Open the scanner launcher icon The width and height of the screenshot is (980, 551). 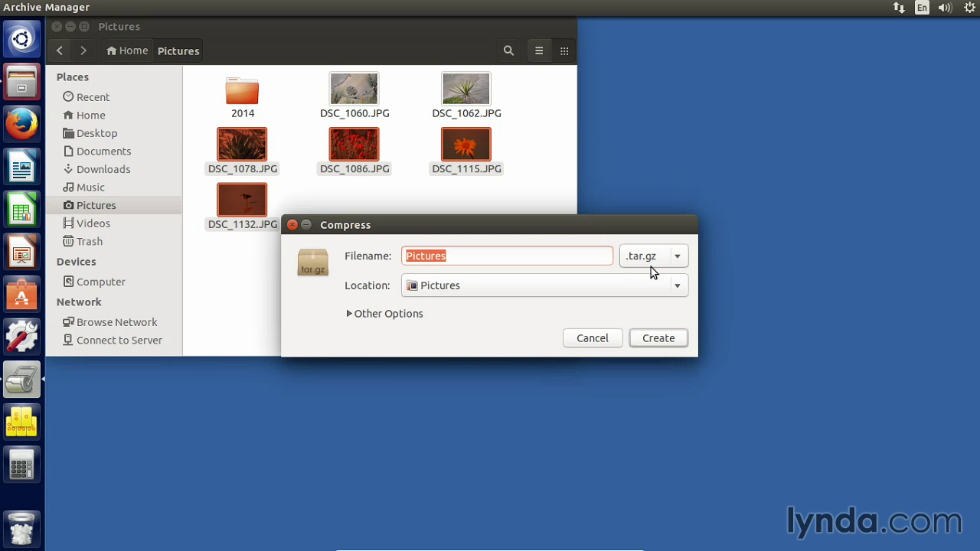coord(21,379)
